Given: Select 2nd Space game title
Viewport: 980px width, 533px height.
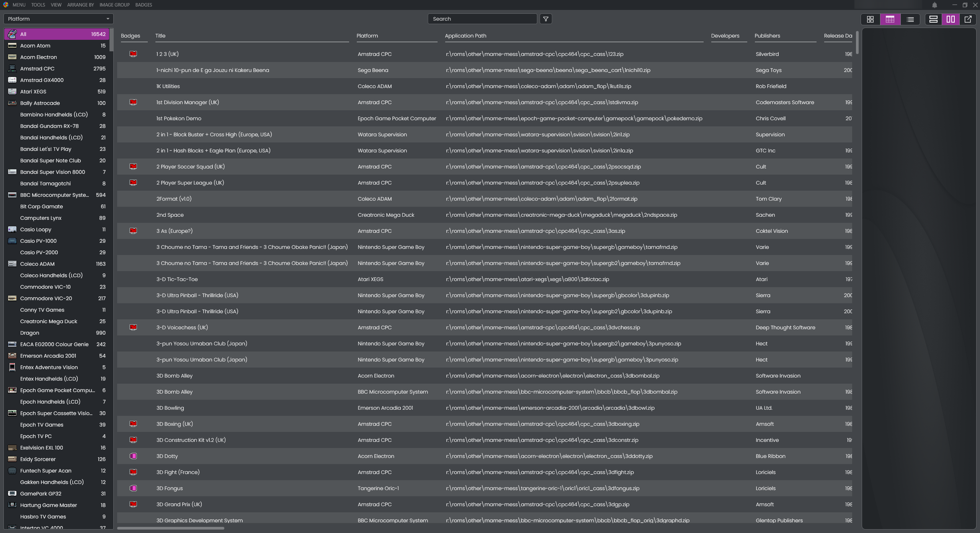Looking at the screenshot, I should (x=170, y=215).
